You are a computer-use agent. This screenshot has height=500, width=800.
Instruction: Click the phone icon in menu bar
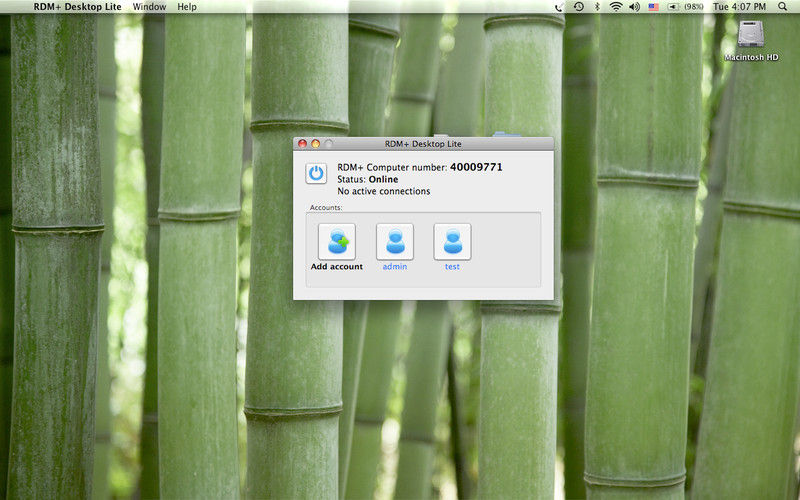click(x=560, y=7)
